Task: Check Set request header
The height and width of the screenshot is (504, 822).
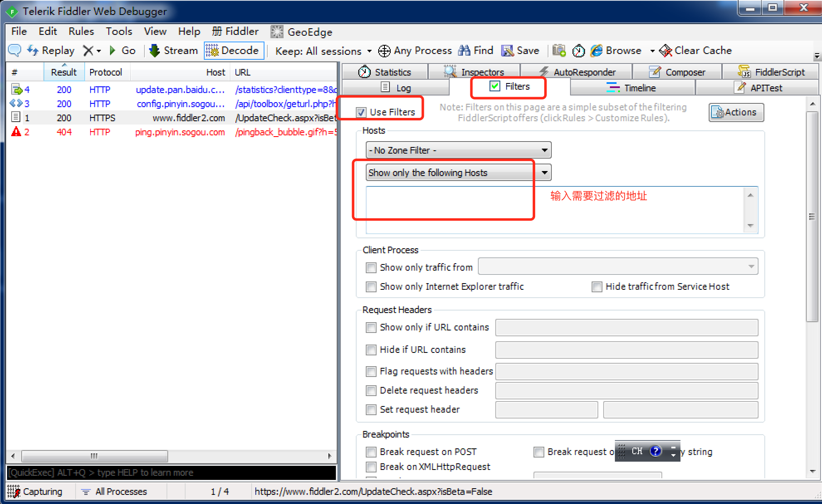Action: point(371,409)
